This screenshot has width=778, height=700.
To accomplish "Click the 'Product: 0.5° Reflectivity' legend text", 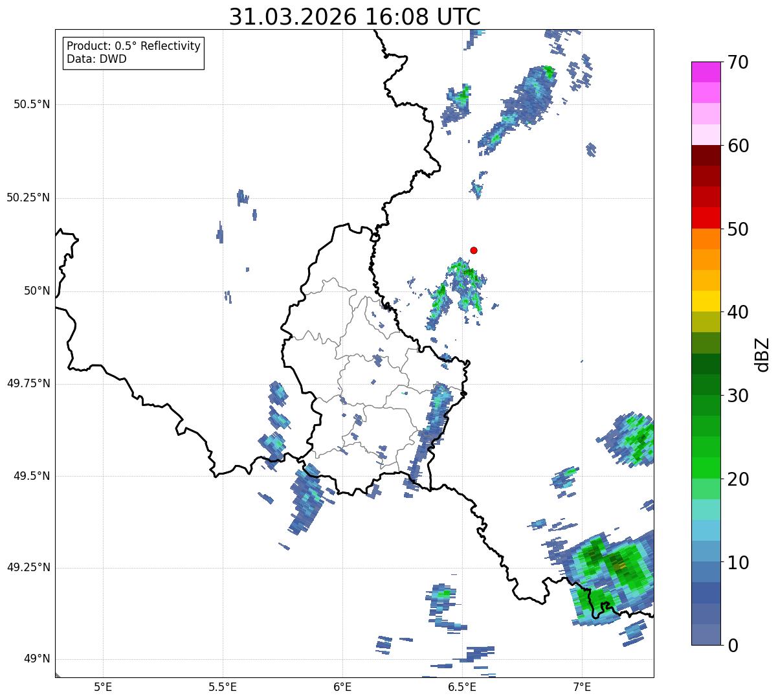I will tap(133, 47).
